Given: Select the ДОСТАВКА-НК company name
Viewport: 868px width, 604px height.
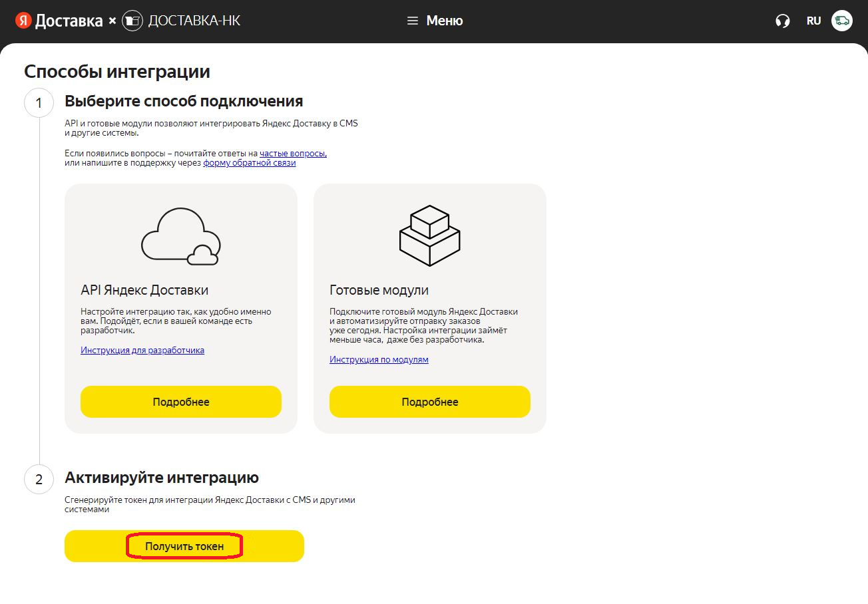Looking at the screenshot, I should point(194,21).
